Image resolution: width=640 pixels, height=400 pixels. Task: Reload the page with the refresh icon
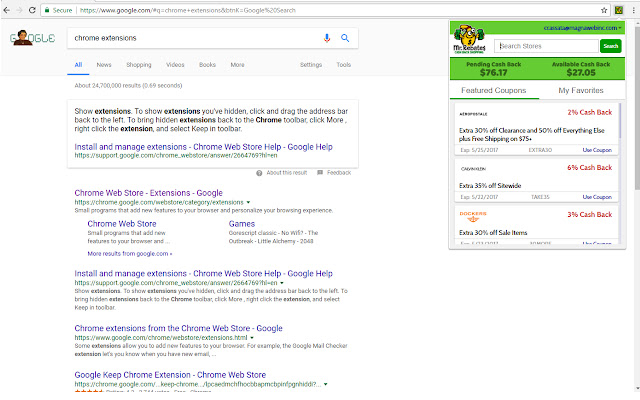coord(32,10)
